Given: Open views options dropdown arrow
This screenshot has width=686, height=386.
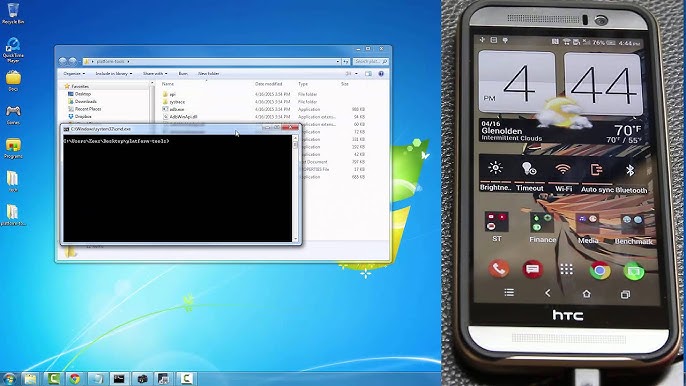Looking at the screenshot, I should point(356,74).
